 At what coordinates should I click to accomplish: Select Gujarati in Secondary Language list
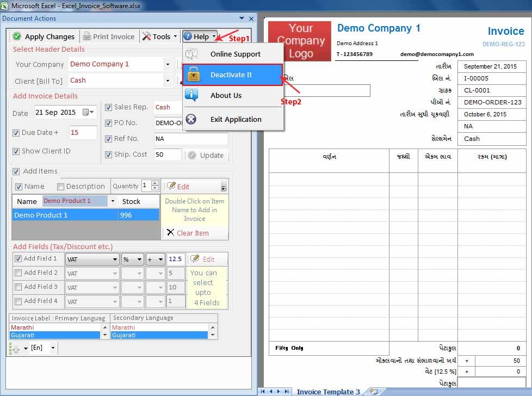point(159,335)
